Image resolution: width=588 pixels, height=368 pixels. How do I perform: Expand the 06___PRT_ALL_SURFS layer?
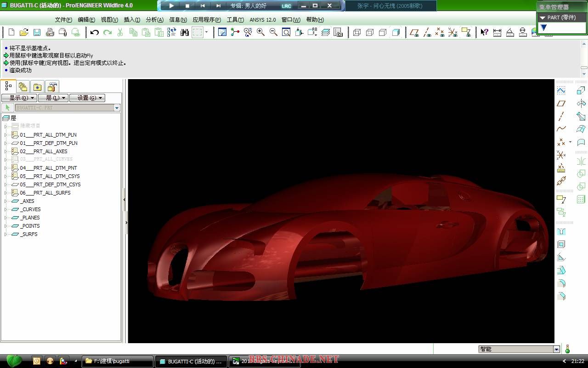tap(6, 193)
